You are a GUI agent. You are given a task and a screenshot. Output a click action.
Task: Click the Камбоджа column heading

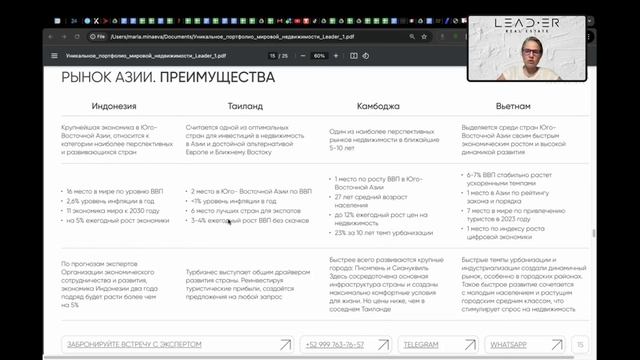point(378,106)
